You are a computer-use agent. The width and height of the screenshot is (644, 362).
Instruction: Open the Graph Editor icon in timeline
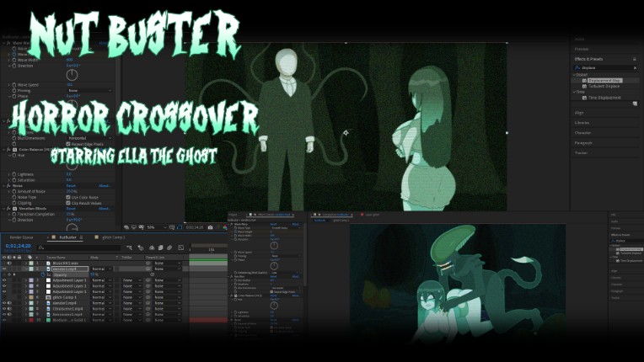181,248
